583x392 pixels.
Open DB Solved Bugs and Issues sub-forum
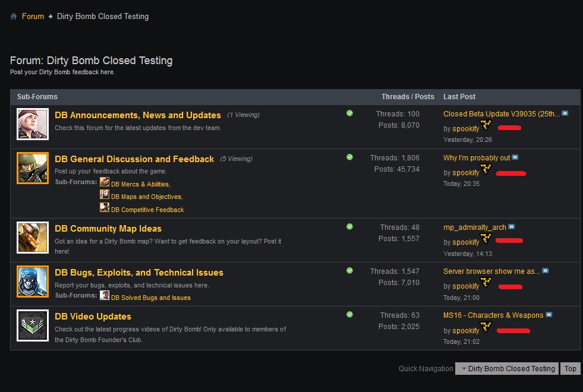(150, 298)
